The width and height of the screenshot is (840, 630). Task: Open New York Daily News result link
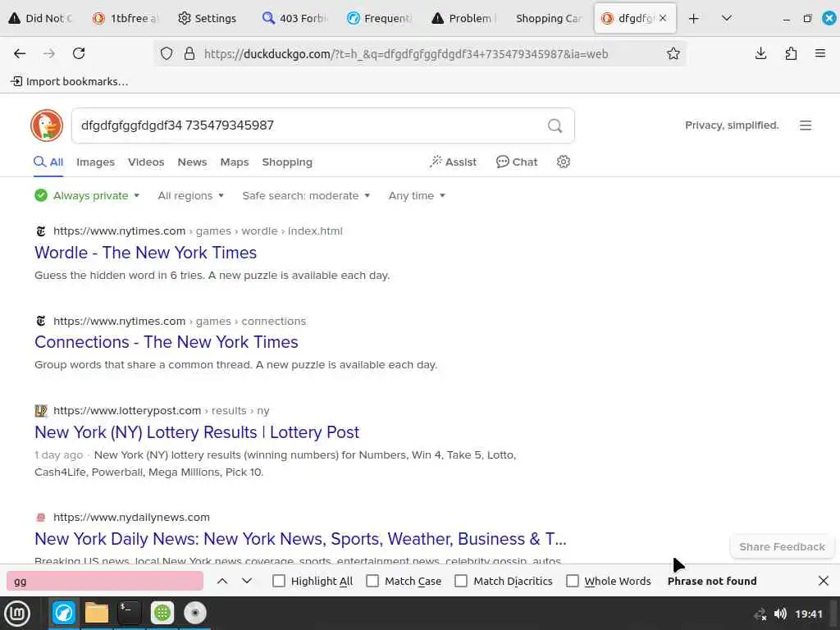(300, 538)
